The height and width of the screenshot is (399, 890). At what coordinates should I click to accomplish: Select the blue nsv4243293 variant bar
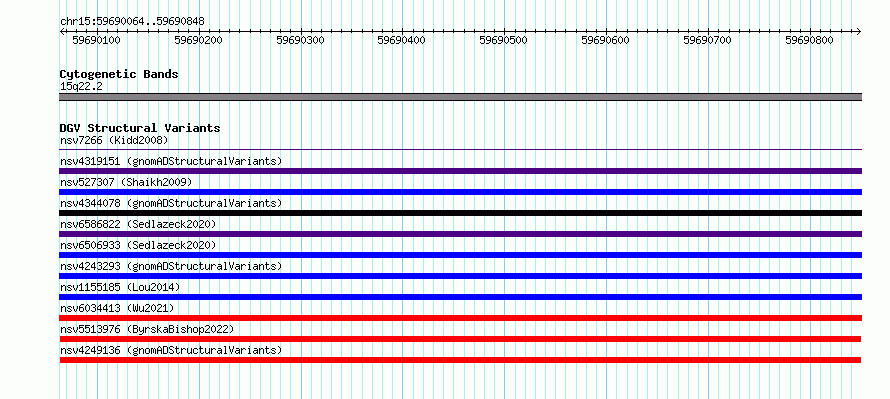click(460, 276)
